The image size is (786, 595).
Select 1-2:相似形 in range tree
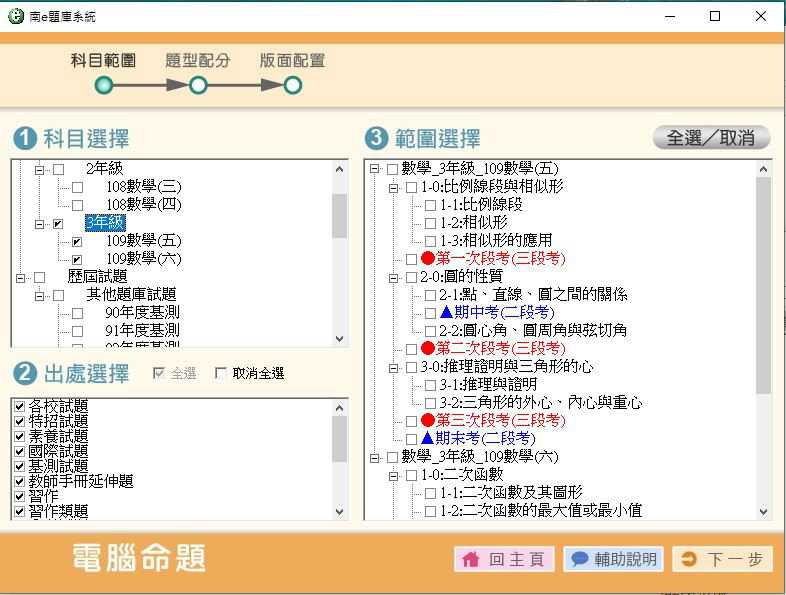click(473, 222)
